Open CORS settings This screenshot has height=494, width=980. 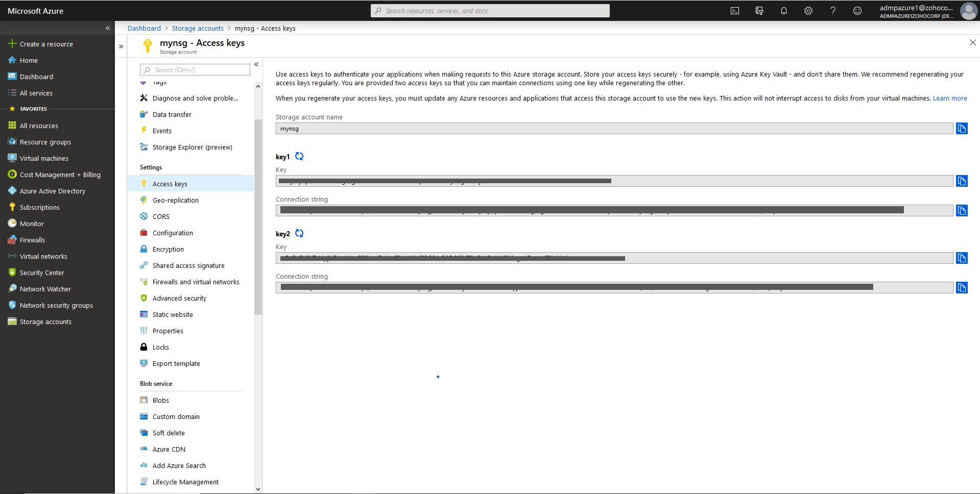[190, 216]
